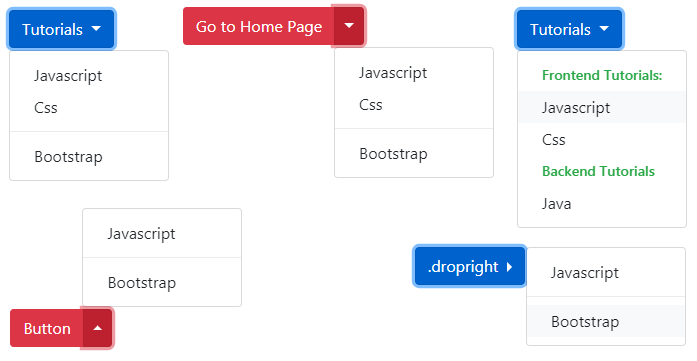Choose Javascript in the Go to Home Page menu
The height and width of the screenshot is (361, 697).
(x=414, y=72)
